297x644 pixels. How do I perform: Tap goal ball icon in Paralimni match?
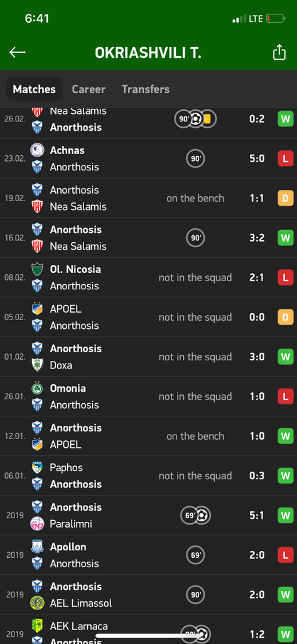tap(202, 515)
